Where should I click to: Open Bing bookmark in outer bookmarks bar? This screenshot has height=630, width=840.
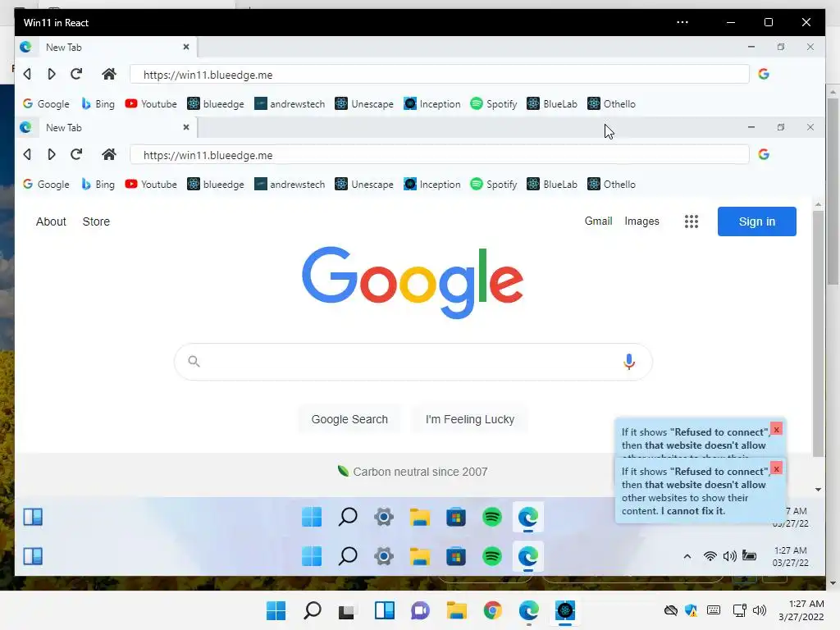[98, 104]
